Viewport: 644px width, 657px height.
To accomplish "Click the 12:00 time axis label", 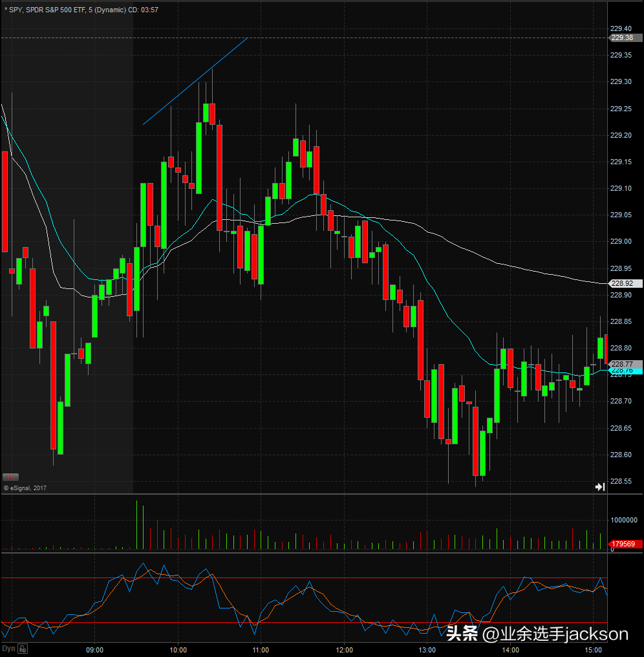I will click(x=344, y=650).
